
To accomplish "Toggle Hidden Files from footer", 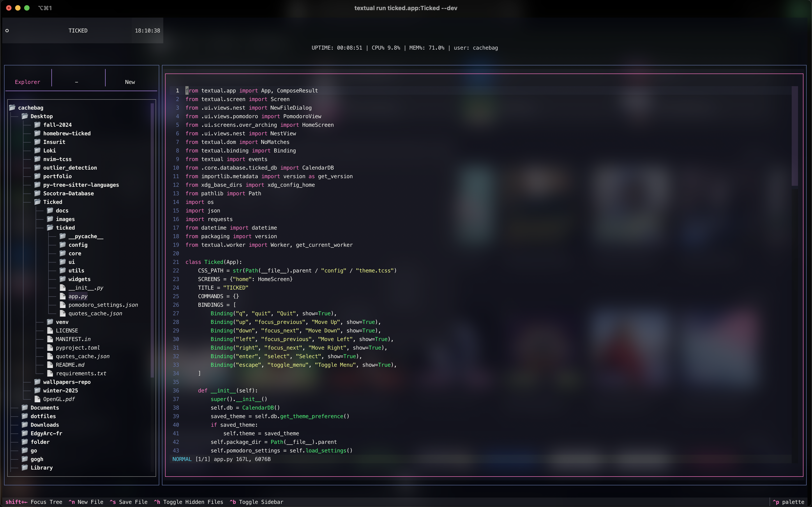I will pyautogui.click(x=189, y=502).
